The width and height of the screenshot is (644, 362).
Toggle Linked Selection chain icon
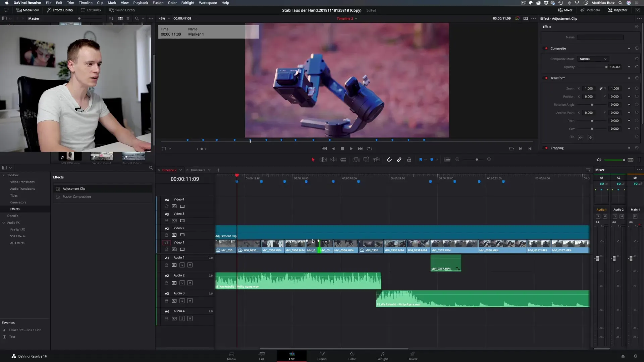(399, 160)
